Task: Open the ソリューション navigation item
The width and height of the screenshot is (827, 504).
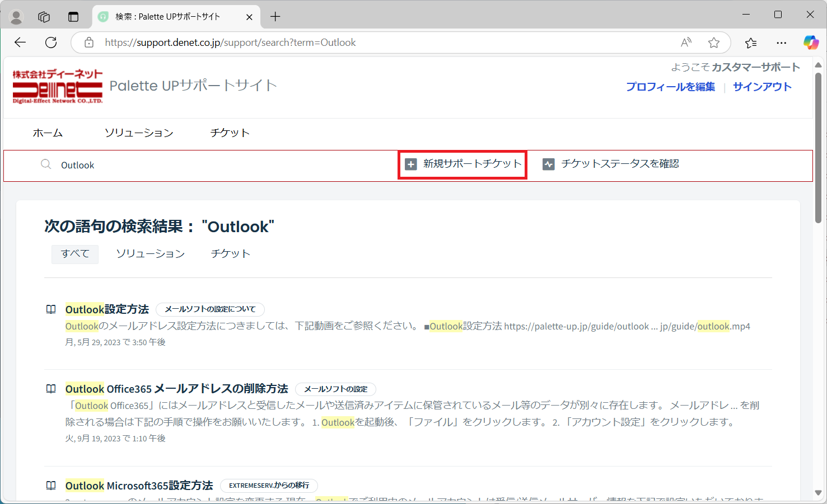Action: [139, 133]
